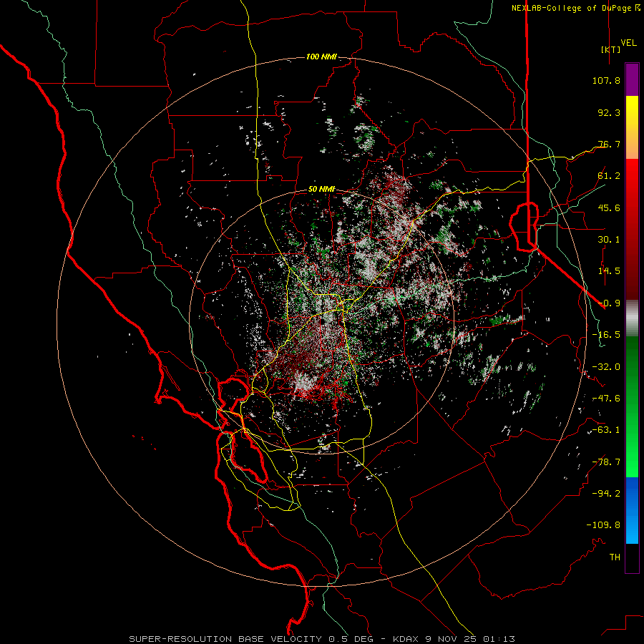
Task: Click the 45.6 velocity scale value
Action: [x=609, y=208]
